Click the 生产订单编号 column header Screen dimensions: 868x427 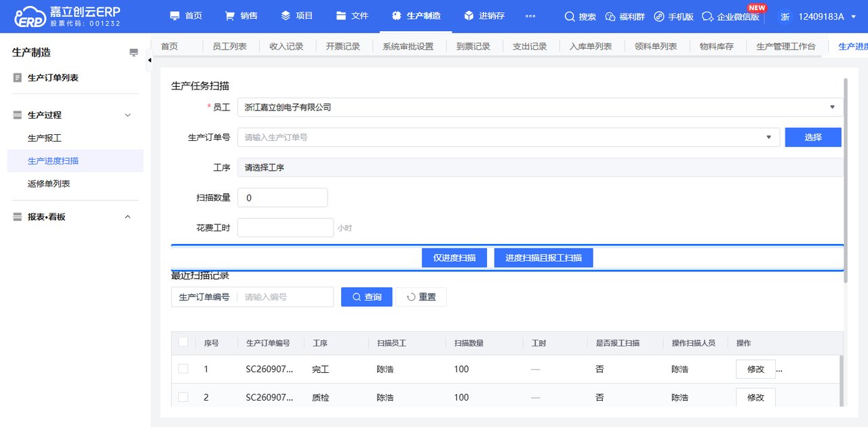click(x=268, y=343)
